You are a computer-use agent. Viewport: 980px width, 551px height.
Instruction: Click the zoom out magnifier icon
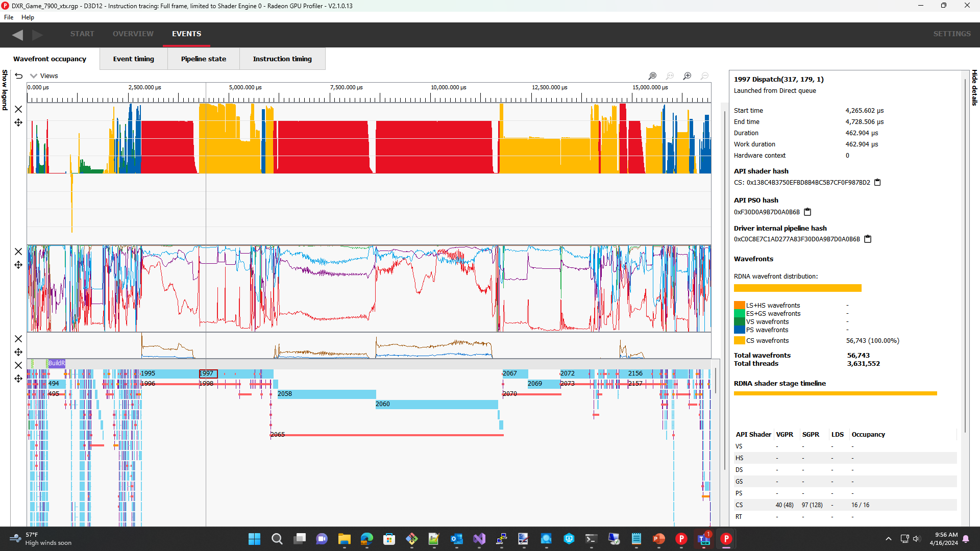tap(704, 76)
